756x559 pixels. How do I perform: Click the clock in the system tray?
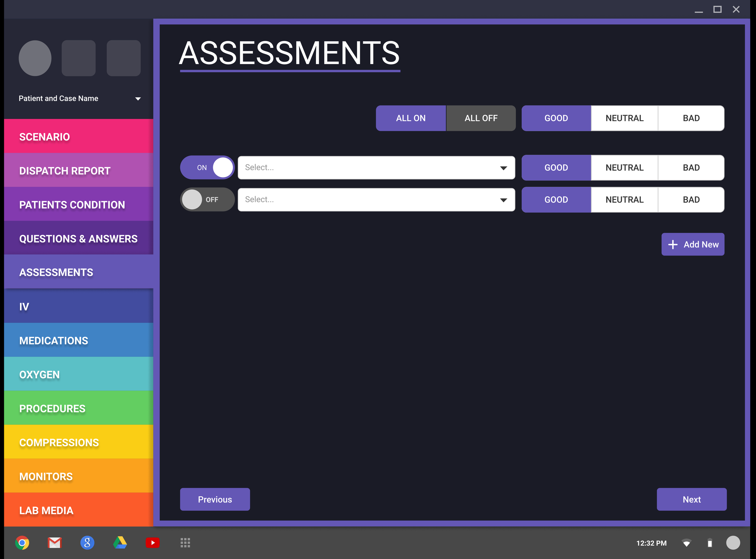click(x=651, y=543)
